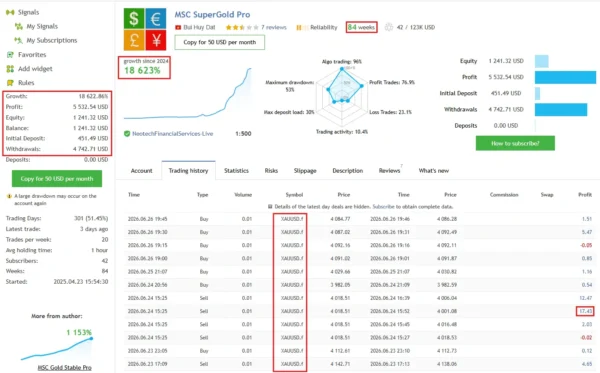The width and height of the screenshot is (600, 373).
Task: Switch to the Account tab
Action: coord(142,171)
